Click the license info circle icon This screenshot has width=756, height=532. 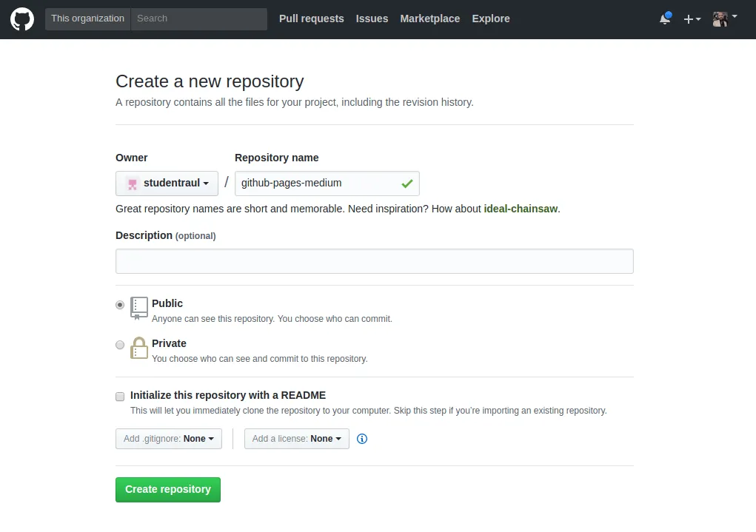point(362,439)
